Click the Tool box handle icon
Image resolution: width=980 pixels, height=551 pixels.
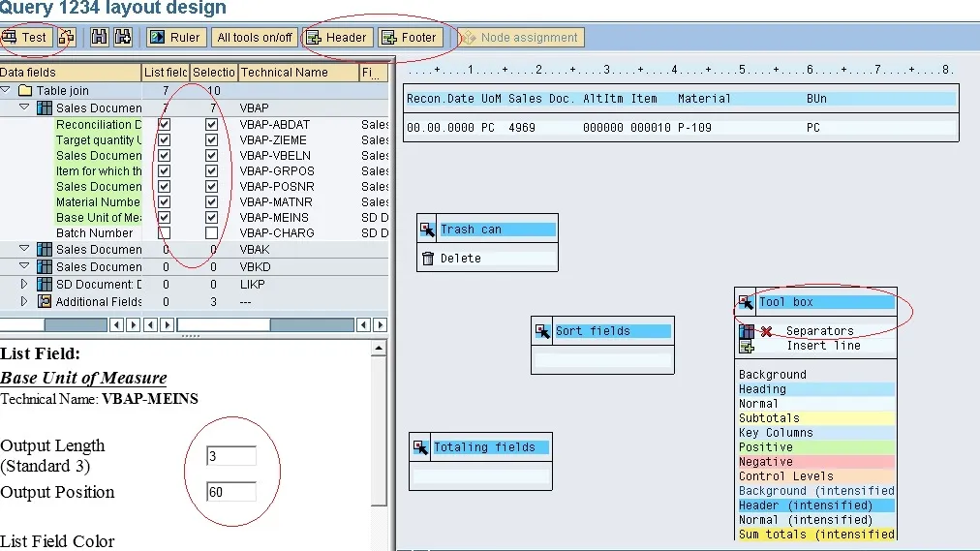click(x=746, y=302)
